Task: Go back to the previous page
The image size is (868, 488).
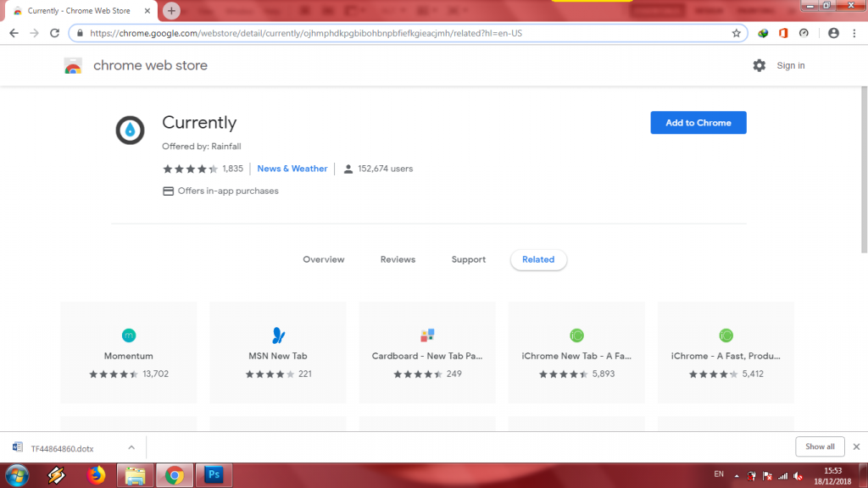Action: click(x=14, y=33)
